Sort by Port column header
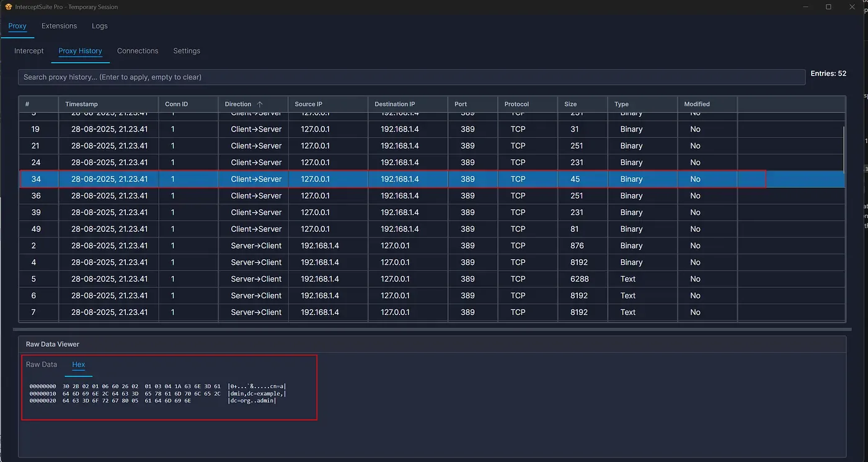The height and width of the screenshot is (462, 868). [x=472, y=104]
